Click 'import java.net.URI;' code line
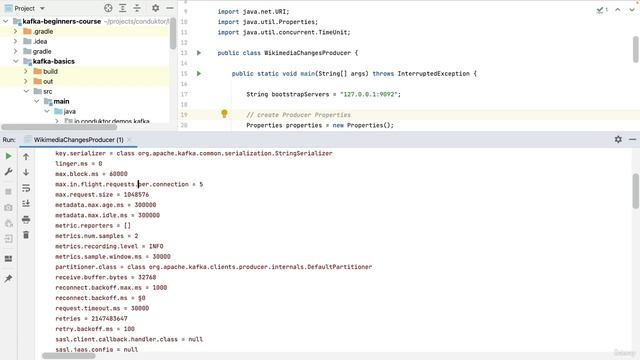 253,11
